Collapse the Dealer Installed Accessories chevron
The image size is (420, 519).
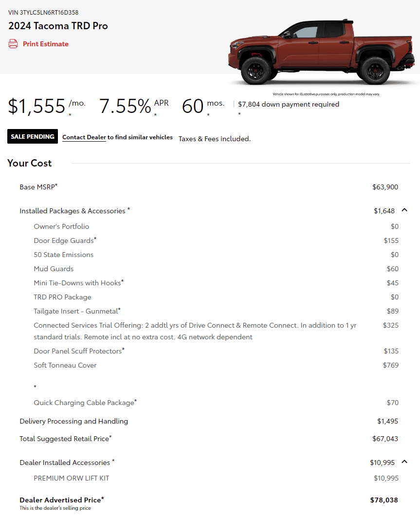[404, 462]
